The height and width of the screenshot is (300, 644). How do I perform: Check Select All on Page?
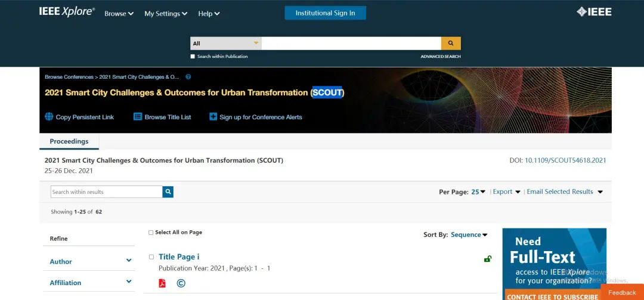pos(151,233)
